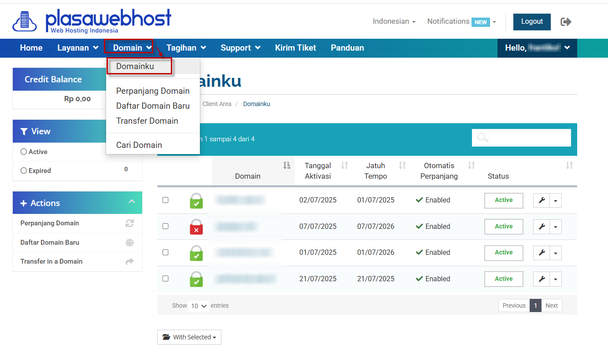This screenshot has width=608, height=364.
Task: Click the wrench icon in first domain row
Action: [x=542, y=201]
